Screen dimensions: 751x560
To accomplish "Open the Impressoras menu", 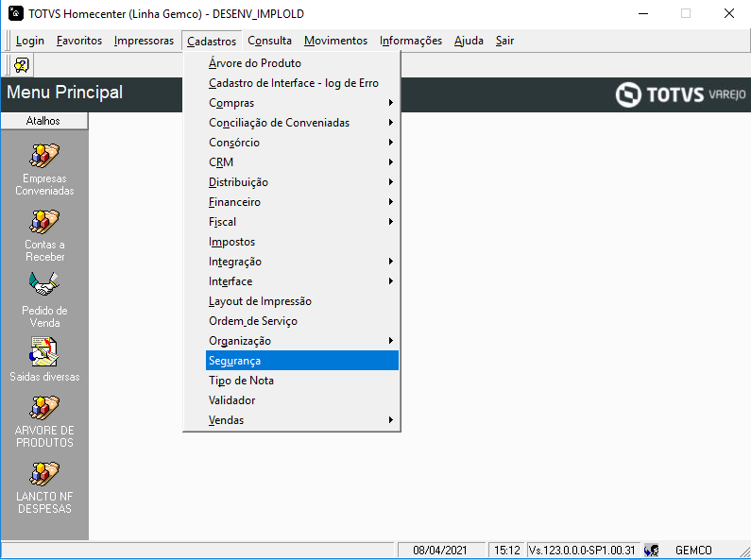I will click(x=144, y=41).
